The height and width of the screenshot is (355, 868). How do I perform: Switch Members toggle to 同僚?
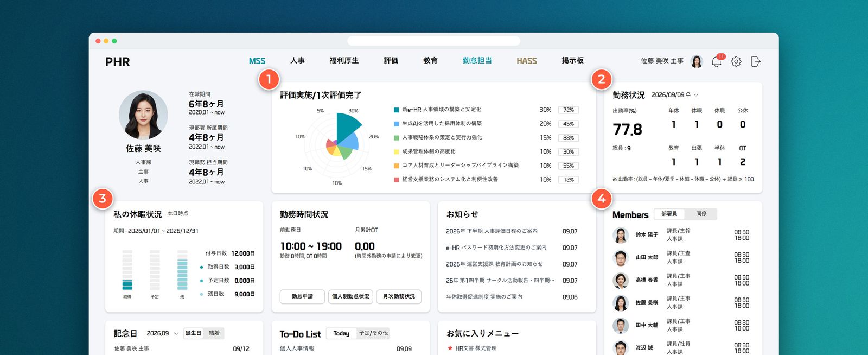[701, 214]
